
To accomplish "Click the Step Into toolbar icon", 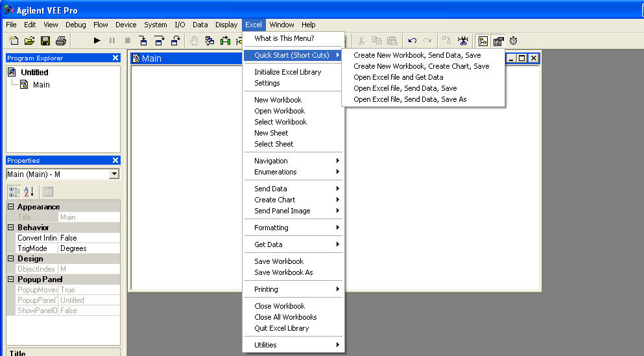I will 143,41.
